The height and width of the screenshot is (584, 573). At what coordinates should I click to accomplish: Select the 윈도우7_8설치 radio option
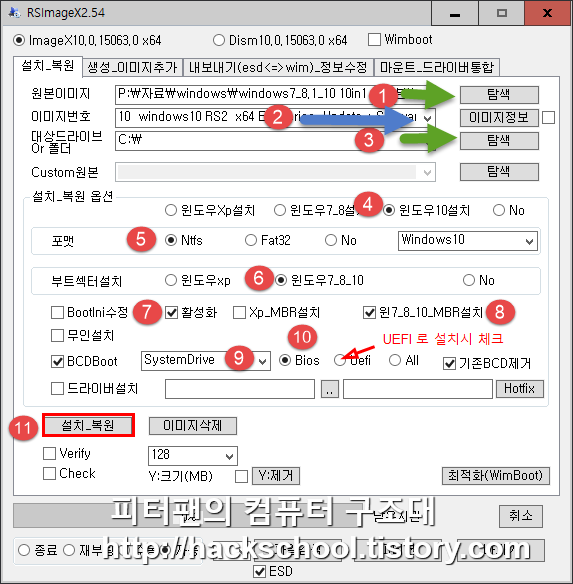tap(280, 210)
